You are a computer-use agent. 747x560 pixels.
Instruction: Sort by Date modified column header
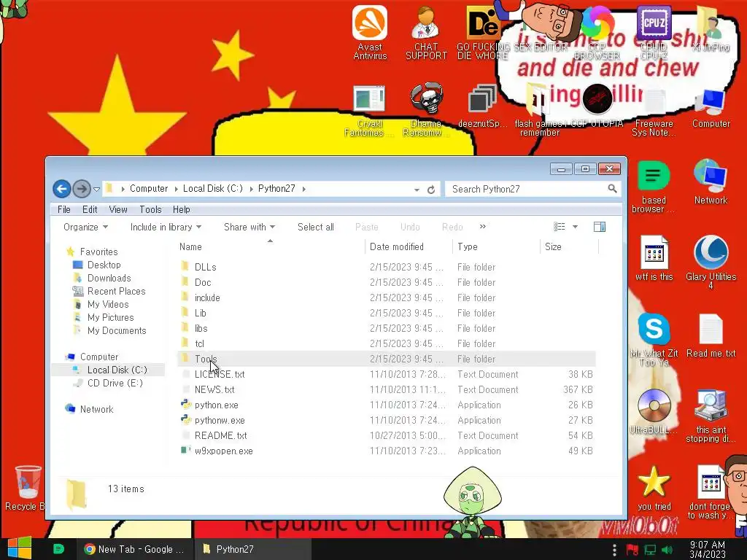pyautogui.click(x=409, y=246)
